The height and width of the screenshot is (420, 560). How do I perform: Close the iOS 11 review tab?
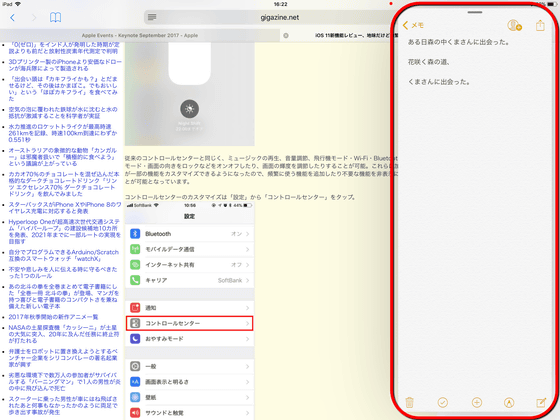pyautogui.click(x=286, y=35)
